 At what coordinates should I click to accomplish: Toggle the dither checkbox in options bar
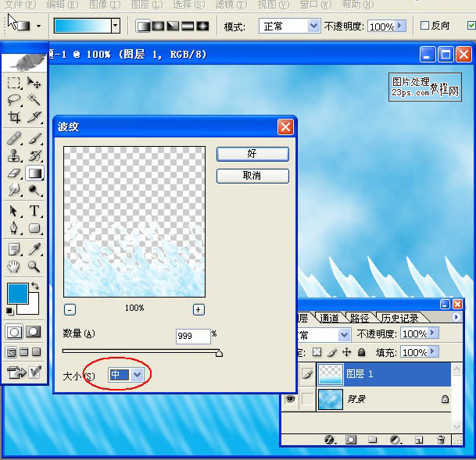pyautogui.click(x=471, y=26)
